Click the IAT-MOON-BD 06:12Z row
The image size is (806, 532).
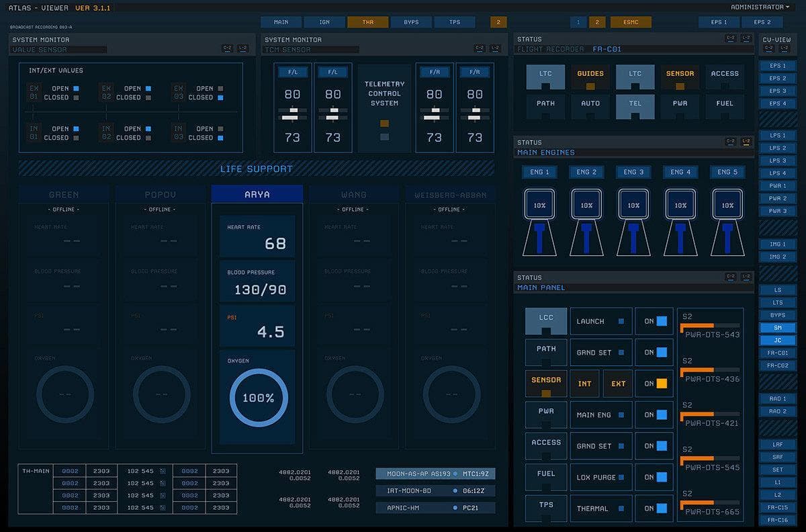pyautogui.click(x=435, y=490)
